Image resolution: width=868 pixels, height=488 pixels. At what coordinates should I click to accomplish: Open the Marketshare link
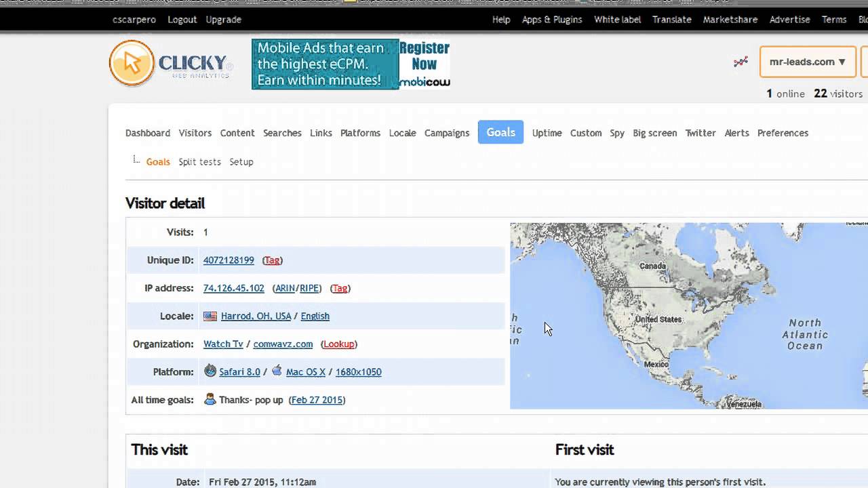[730, 20]
